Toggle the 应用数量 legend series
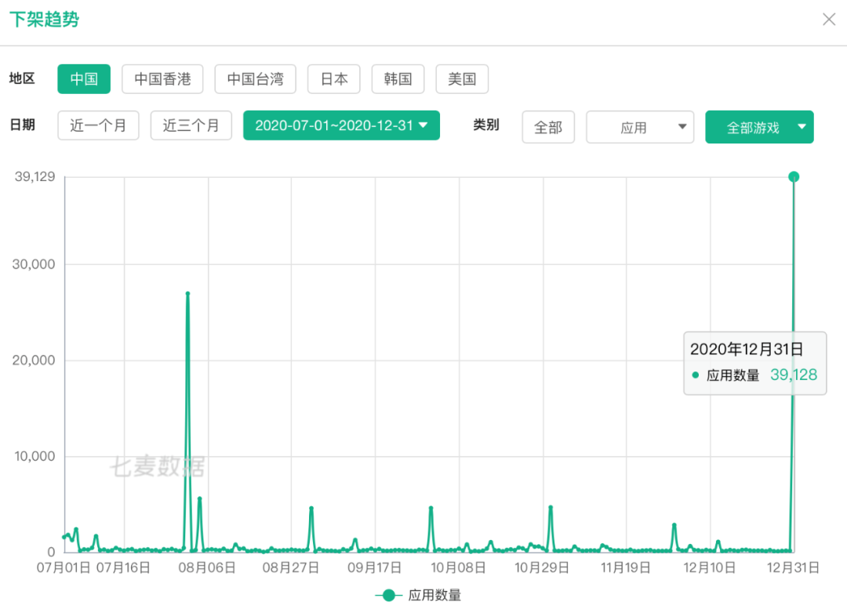847x616 pixels. 418,596
